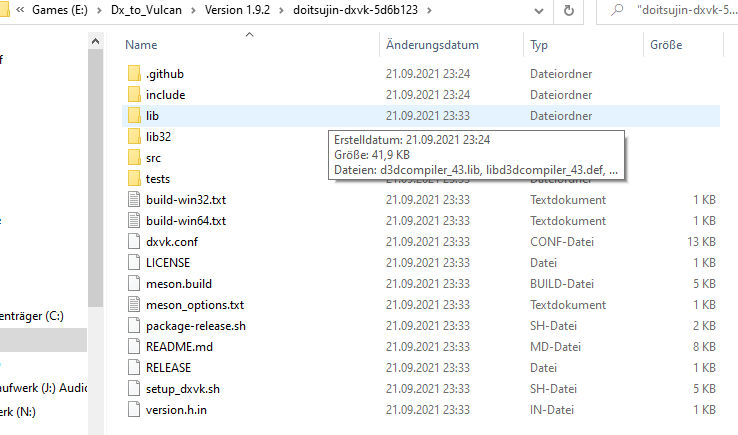This screenshot has width=738, height=435.
Task: Click the README.md file icon
Action: 134,346
